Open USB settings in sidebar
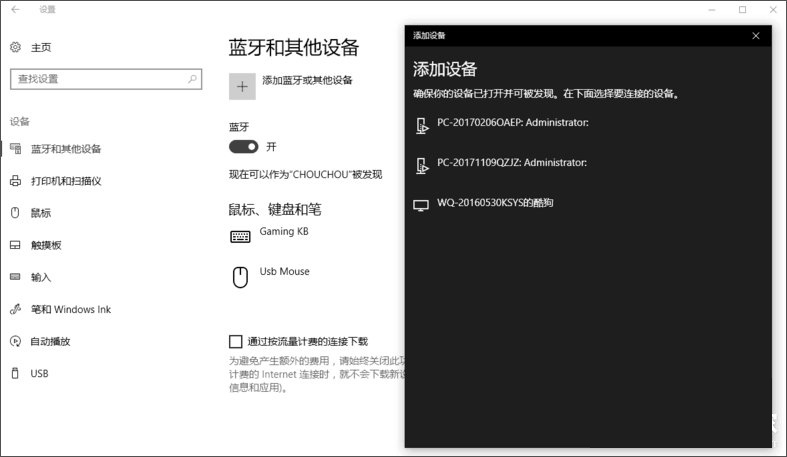Screen dimensions: 787x457 click(x=39, y=373)
